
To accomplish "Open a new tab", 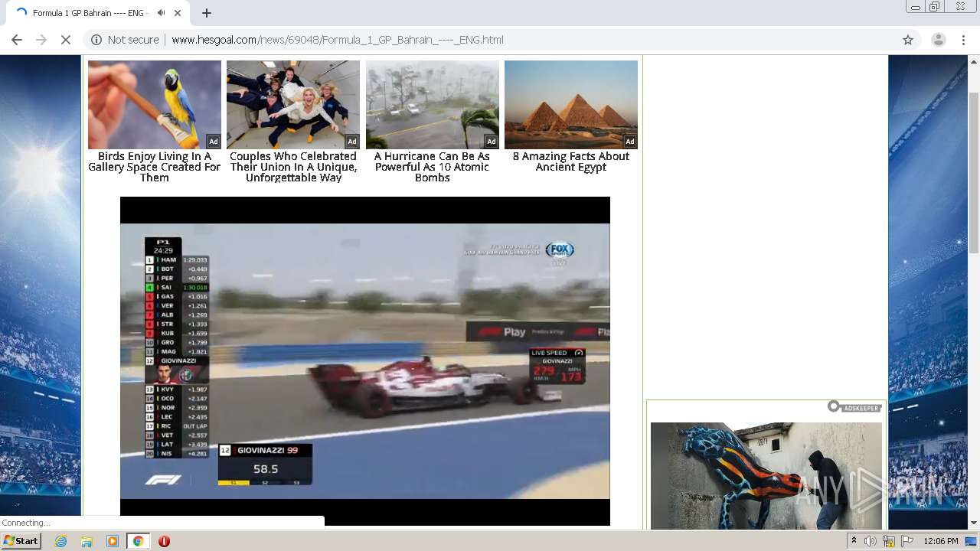I will [x=206, y=13].
